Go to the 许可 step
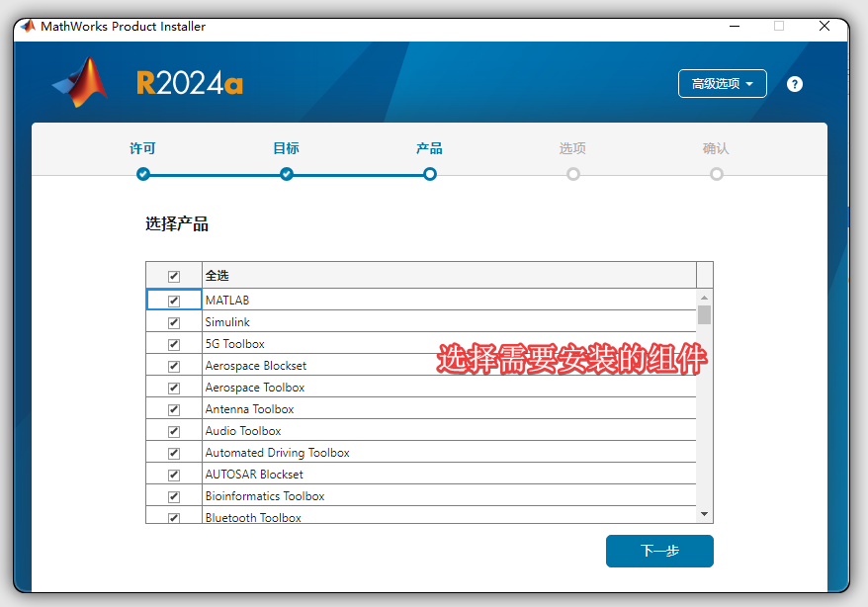Viewport: 868px width, 607px height. (x=142, y=148)
